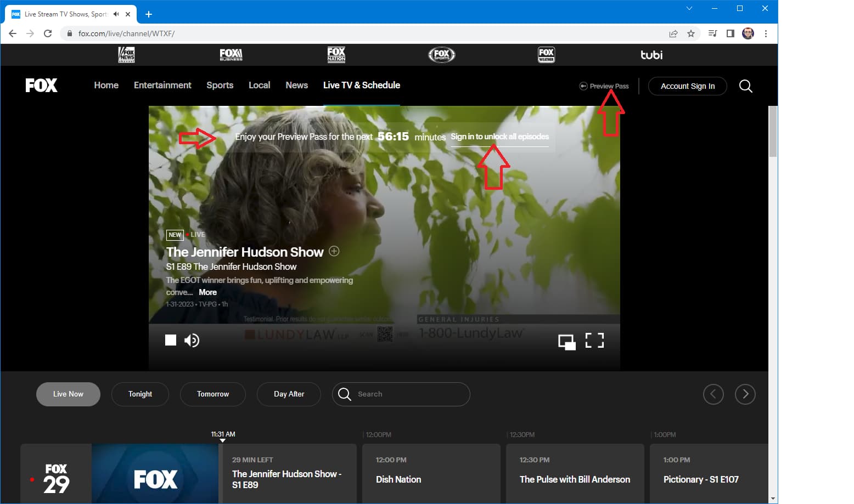Select the Live Now schedule filter
854x504 pixels.
[x=68, y=394]
